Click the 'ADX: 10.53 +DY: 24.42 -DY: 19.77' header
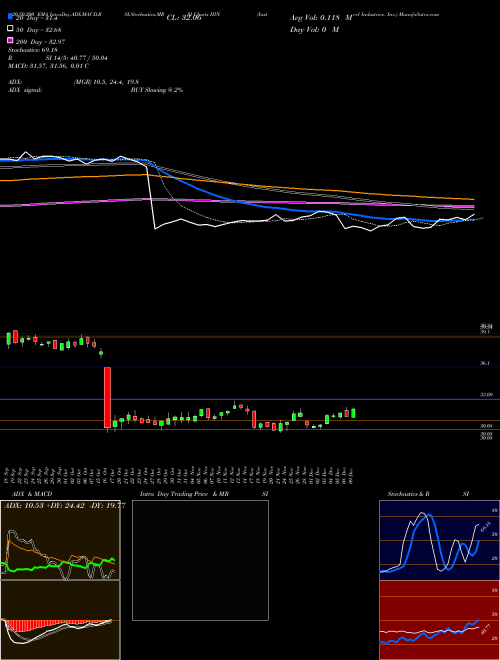Image resolution: width=500 pixels, height=660 pixels. point(64,506)
